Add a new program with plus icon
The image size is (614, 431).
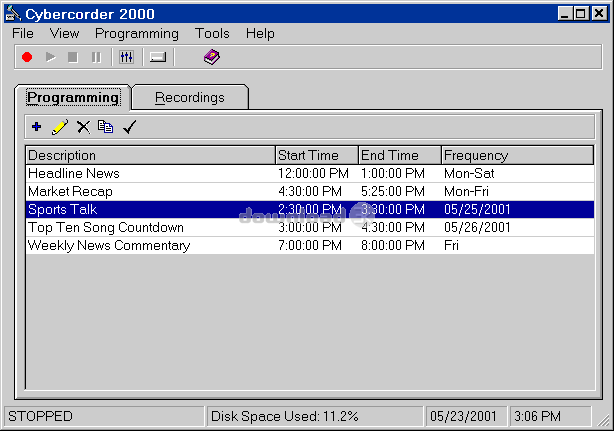[36, 127]
